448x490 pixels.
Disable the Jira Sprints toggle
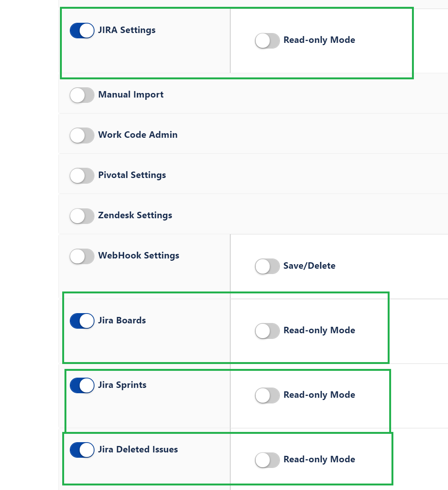click(x=82, y=385)
